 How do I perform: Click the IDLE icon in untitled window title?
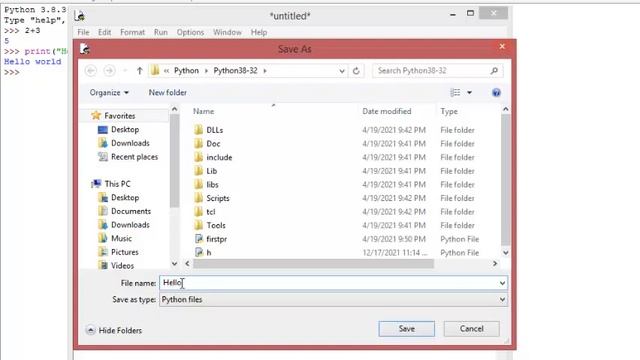[x=80, y=16]
